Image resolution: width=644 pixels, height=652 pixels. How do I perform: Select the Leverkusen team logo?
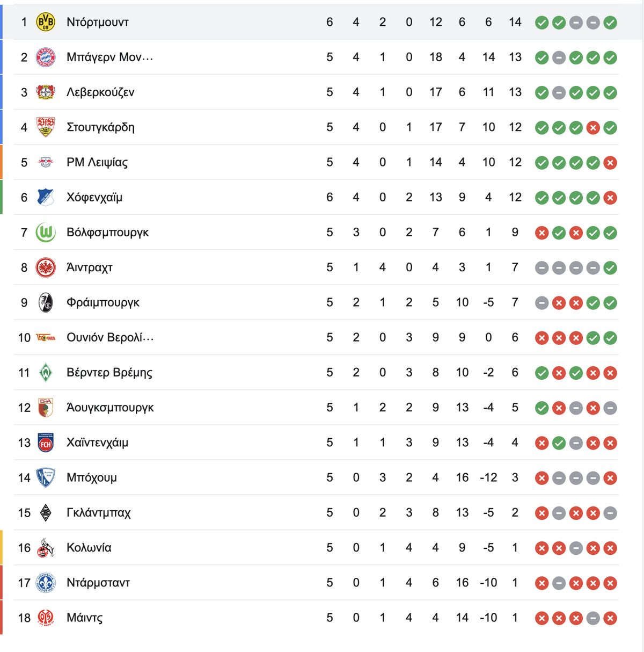coord(46,92)
